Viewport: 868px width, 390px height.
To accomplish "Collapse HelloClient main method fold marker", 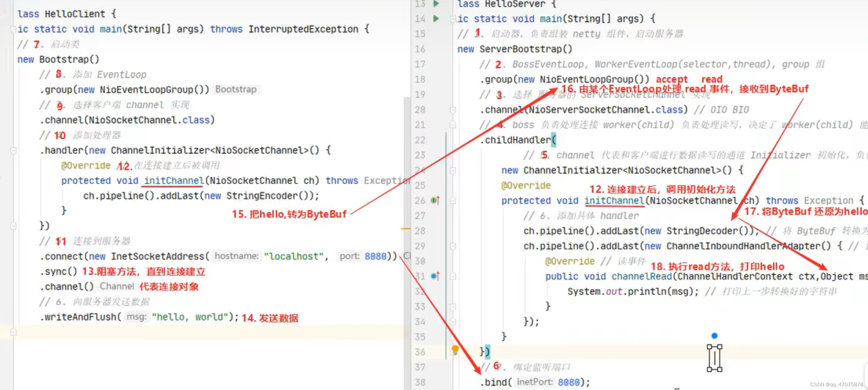I will 13,29.
